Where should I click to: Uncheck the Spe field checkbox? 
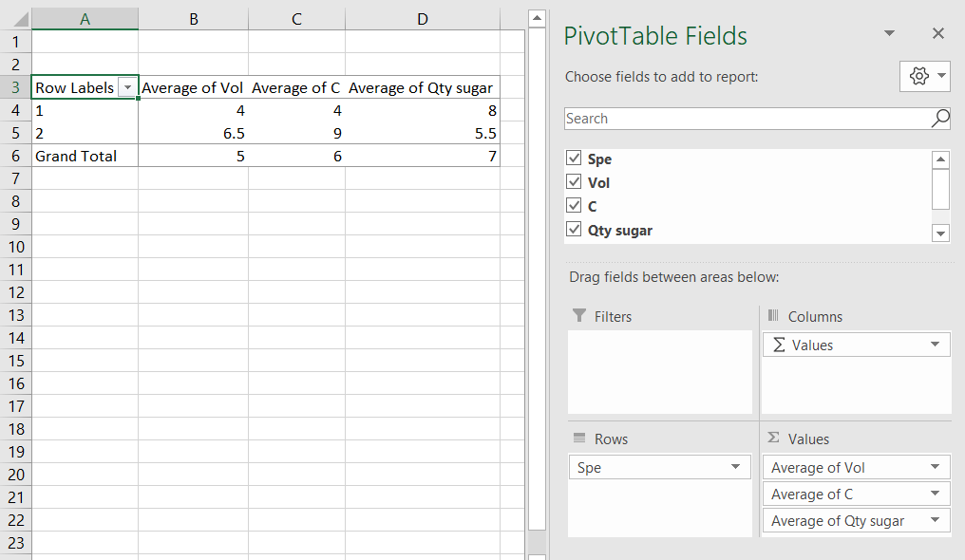point(574,159)
